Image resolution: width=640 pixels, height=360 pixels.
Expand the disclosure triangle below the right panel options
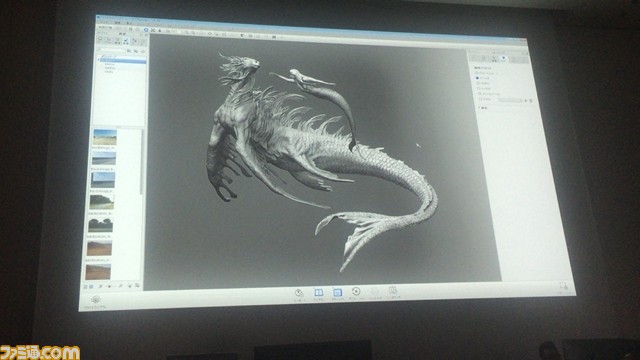480,108
